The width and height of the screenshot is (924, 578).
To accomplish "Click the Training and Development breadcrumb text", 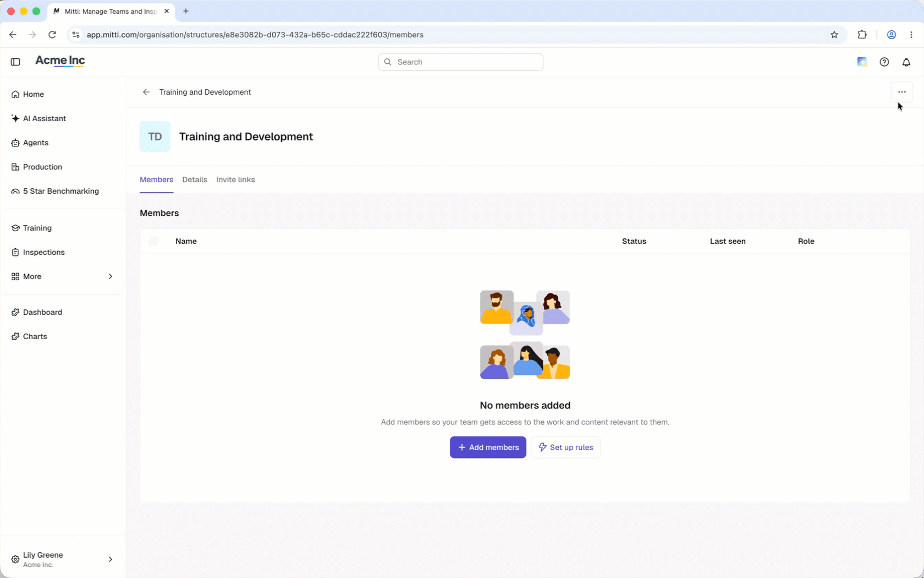I will coord(205,92).
